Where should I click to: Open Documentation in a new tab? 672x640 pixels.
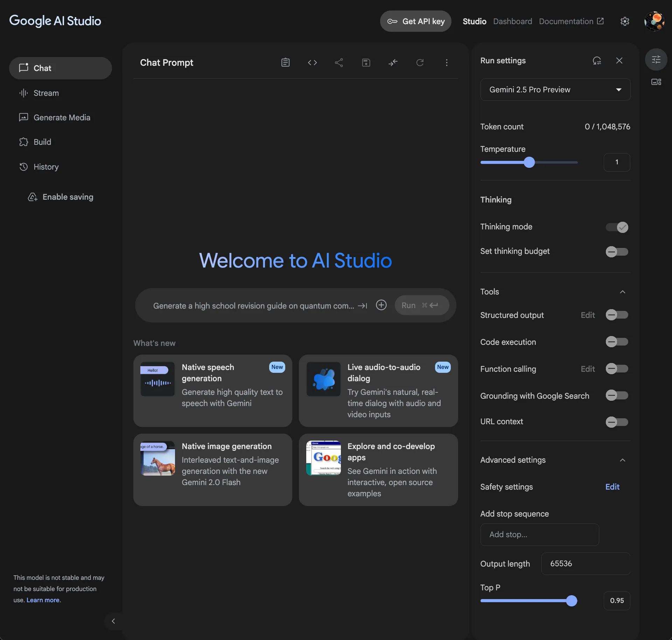point(571,21)
